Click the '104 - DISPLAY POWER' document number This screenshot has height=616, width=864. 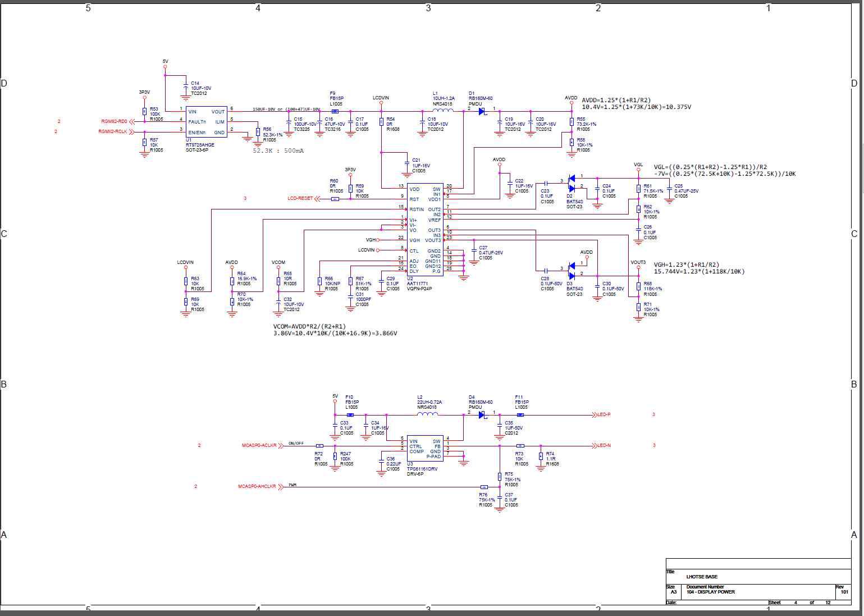710,592
